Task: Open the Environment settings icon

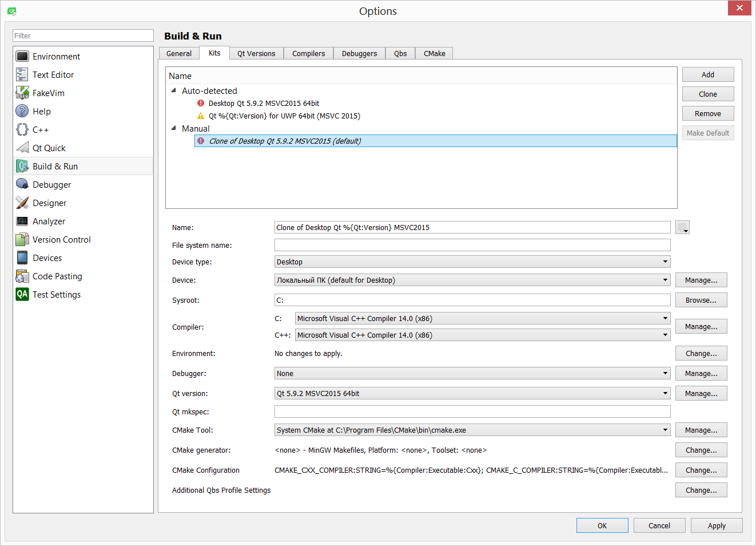Action: pos(22,56)
